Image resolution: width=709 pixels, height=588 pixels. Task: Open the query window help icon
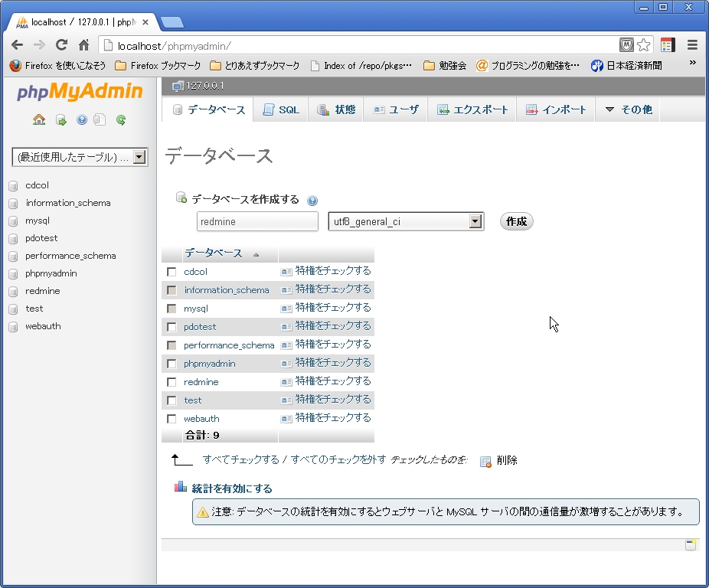point(82,120)
